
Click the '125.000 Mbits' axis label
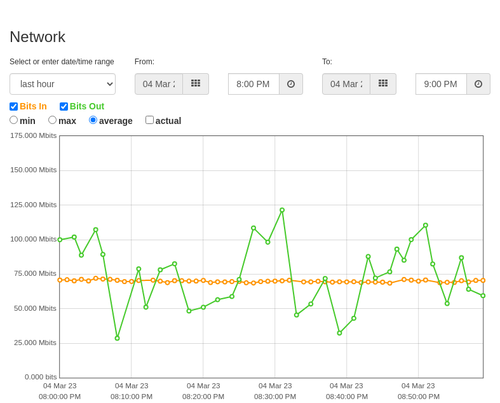click(x=33, y=205)
